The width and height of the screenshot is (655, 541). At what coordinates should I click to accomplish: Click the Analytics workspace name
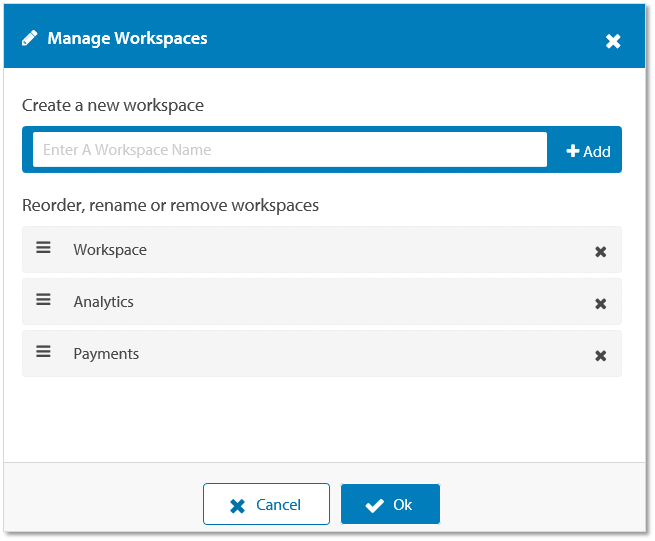[103, 302]
